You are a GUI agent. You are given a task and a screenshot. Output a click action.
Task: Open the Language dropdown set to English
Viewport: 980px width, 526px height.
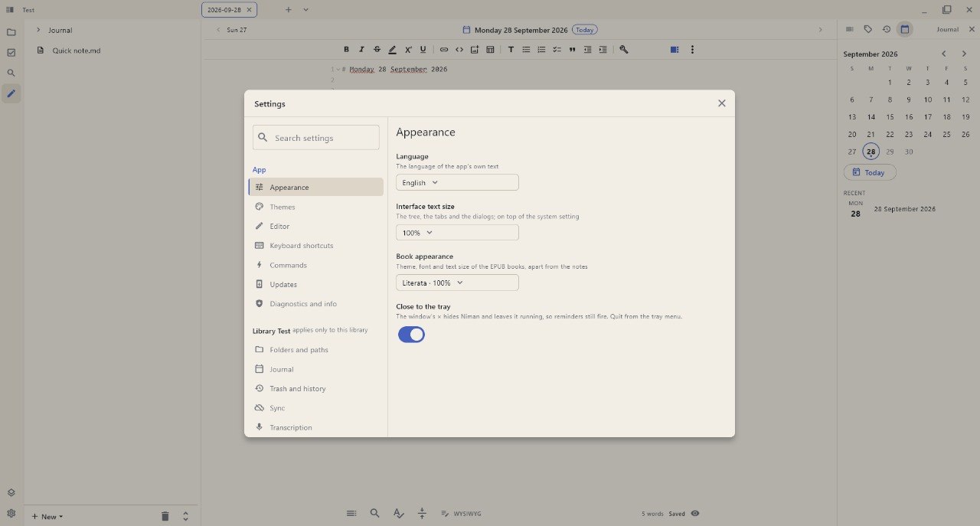click(x=457, y=182)
